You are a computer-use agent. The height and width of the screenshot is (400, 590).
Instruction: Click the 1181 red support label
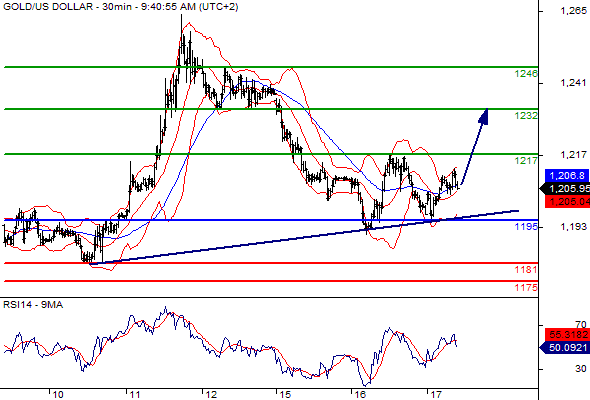(x=526, y=269)
